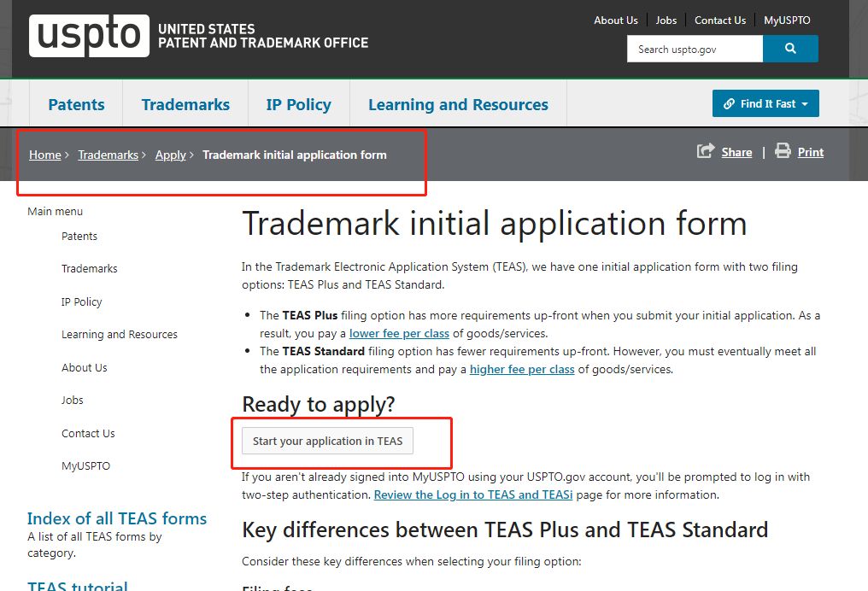Open MyUSPTO in the top header
Image resolution: width=868 pixels, height=591 pixels.
coord(787,20)
